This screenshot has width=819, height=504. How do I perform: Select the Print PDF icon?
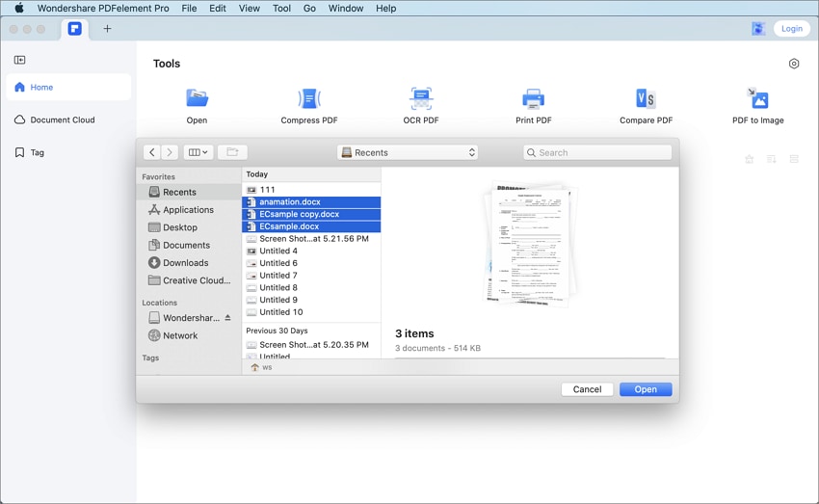[533, 98]
